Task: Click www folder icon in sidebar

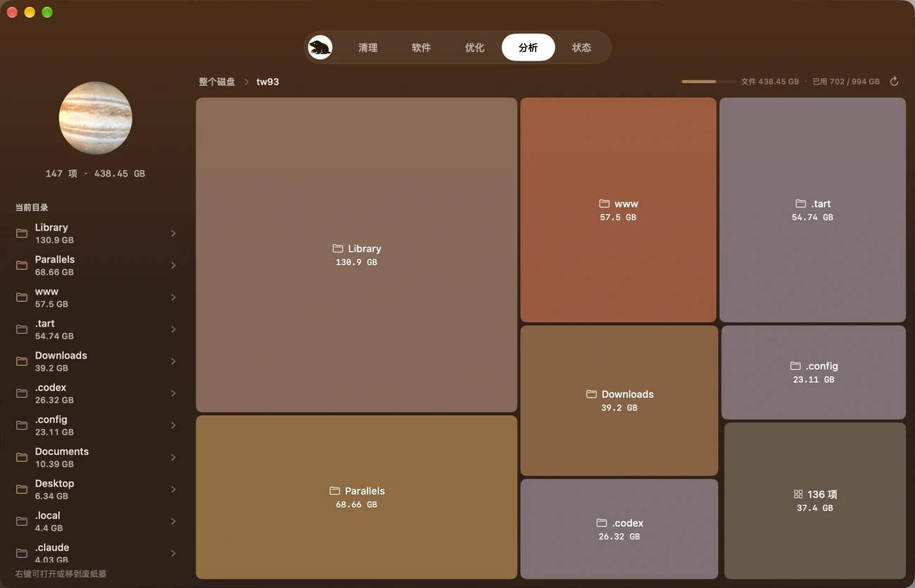Action: [22, 298]
